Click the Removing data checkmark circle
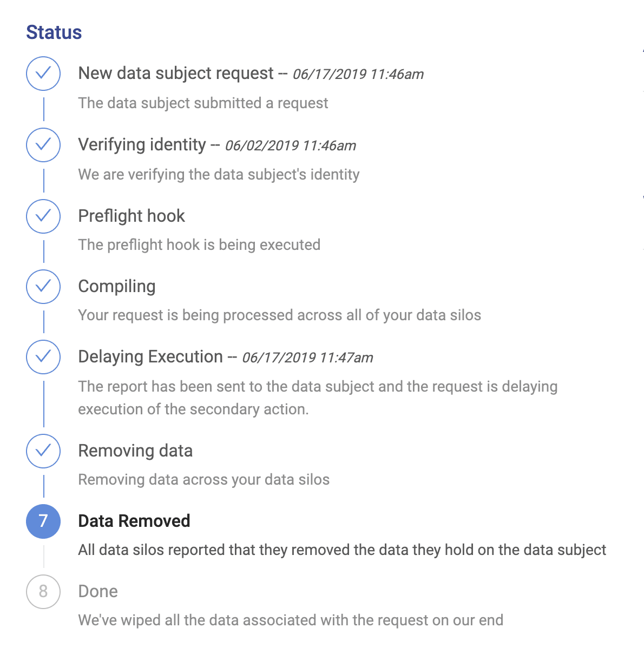The image size is (644, 661). coord(43,451)
